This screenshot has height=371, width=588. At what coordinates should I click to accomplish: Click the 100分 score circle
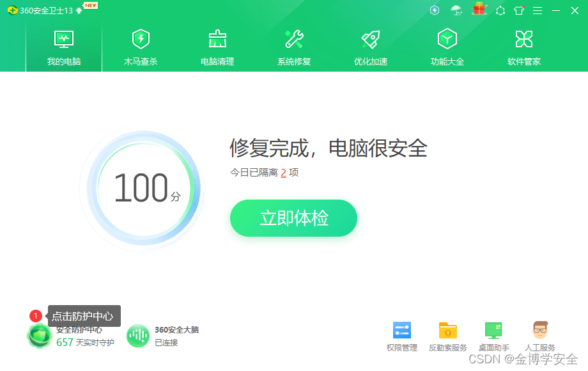[x=143, y=188]
